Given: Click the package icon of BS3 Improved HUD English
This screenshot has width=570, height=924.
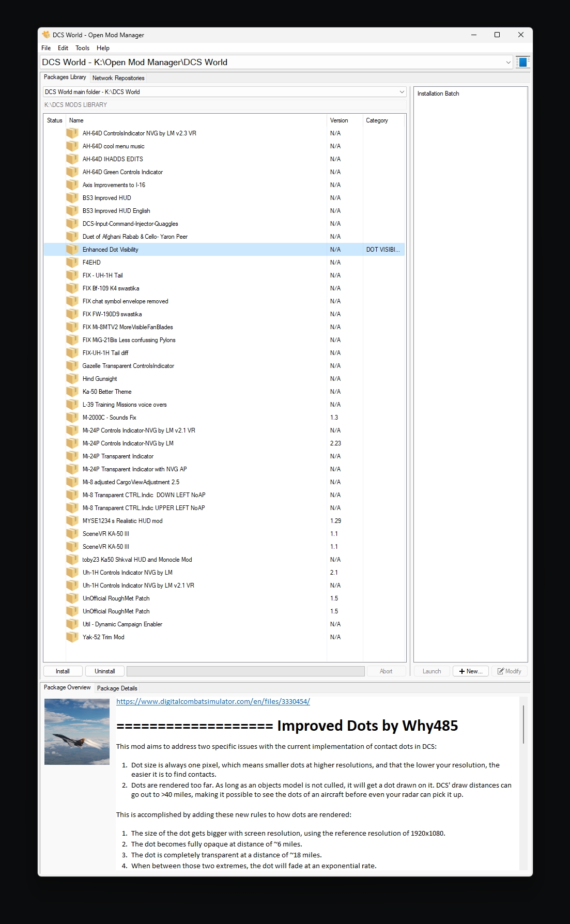Looking at the screenshot, I should point(72,210).
